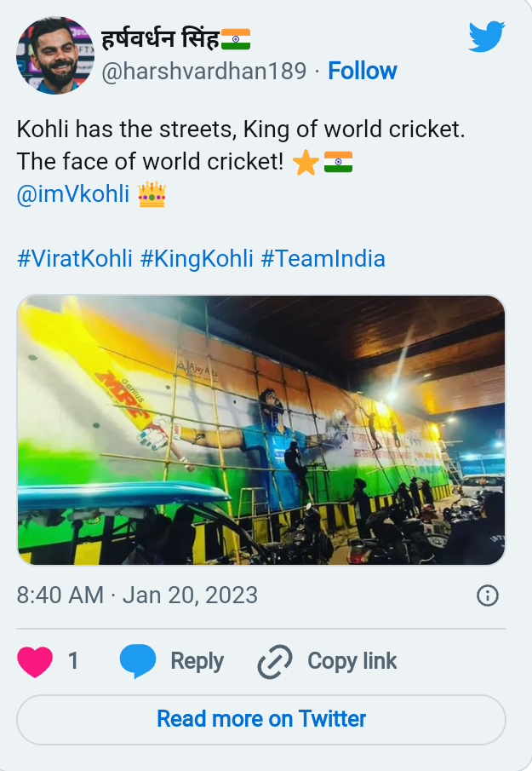Click the like count number 1

click(73, 661)
